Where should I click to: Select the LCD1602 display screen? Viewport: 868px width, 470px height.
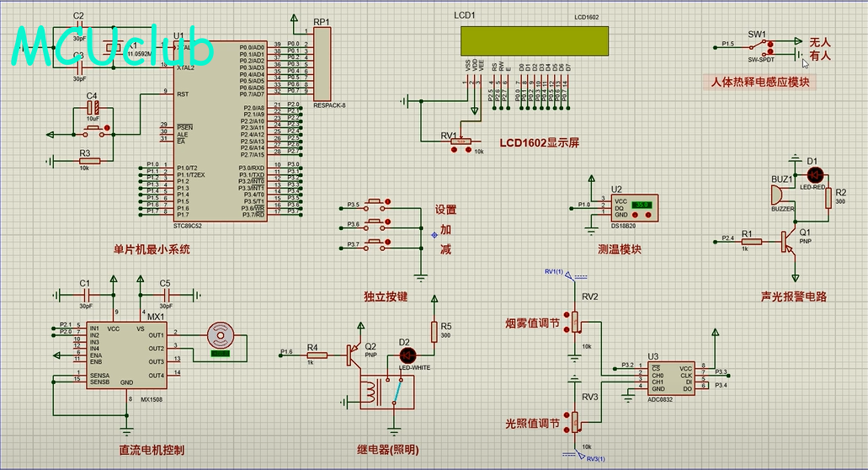pyautogui.click(x=535, y=40)
